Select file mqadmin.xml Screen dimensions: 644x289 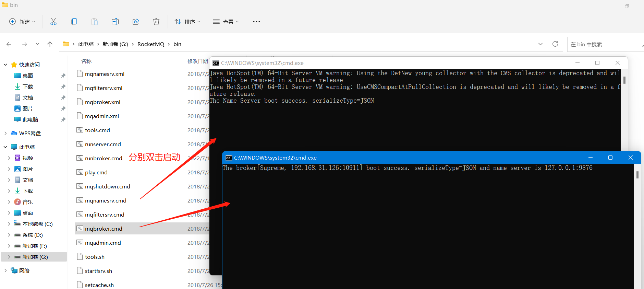(x=102, y=116)
